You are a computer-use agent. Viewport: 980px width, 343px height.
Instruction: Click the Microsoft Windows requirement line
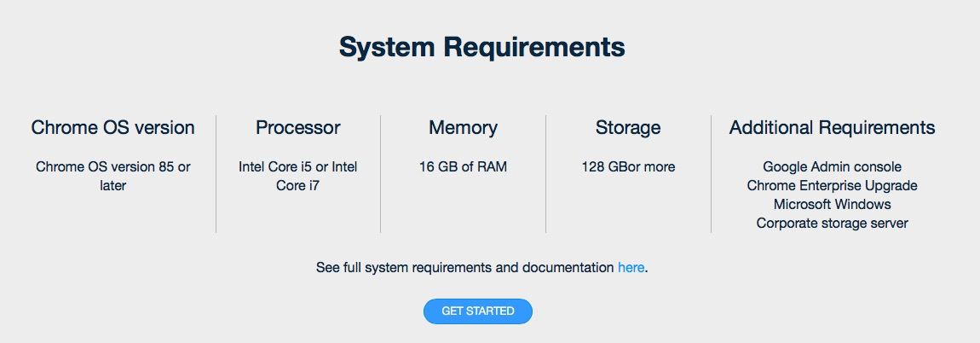coord(832,205)
